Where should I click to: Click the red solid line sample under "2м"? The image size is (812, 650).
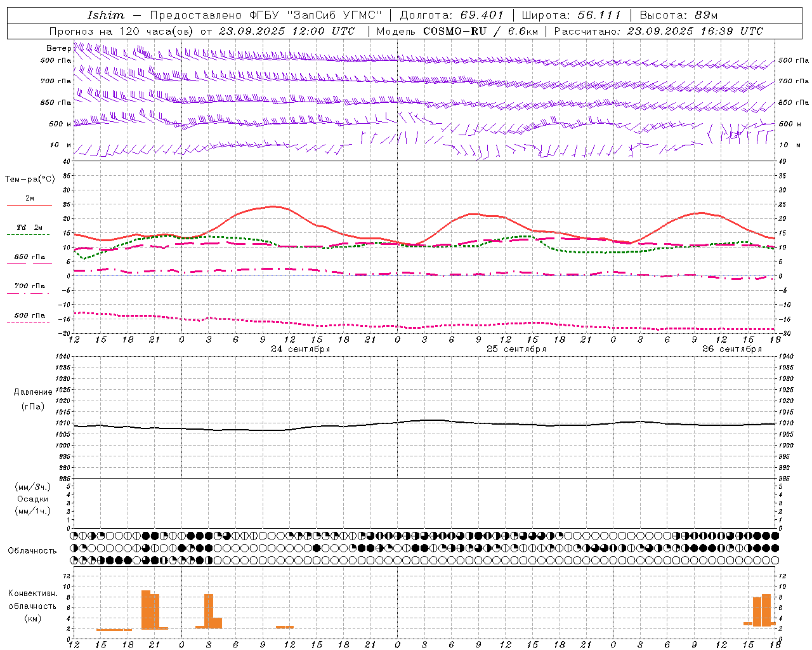tap(29, 205)
